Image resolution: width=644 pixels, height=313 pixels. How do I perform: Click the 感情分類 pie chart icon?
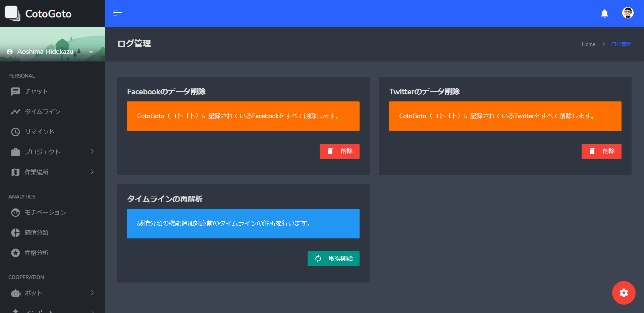point(15,232)
